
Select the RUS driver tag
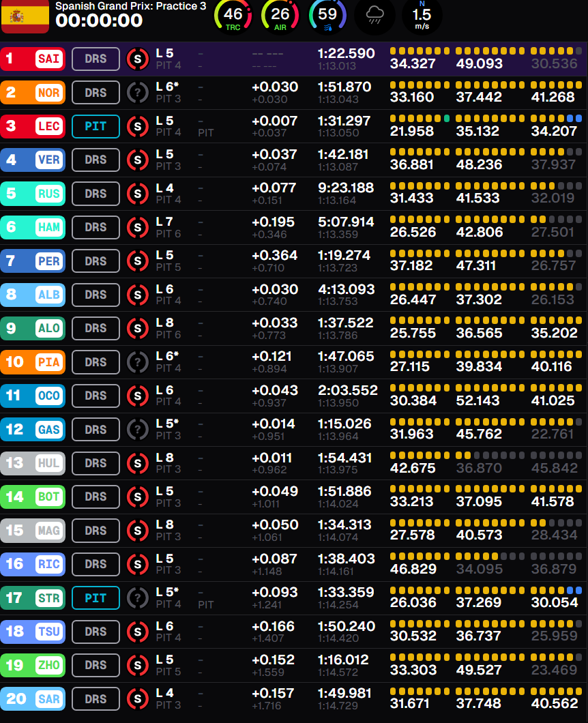pos(33,194)
